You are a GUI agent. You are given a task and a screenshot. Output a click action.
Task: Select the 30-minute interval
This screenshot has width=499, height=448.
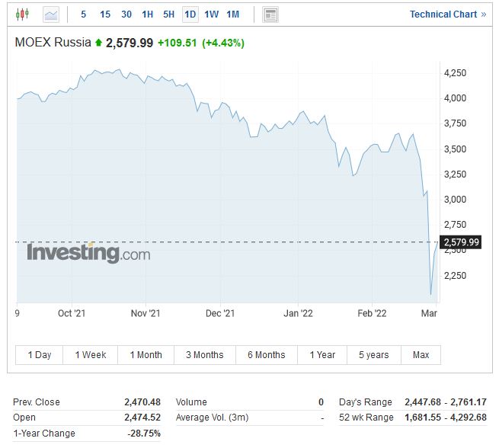click(126, 14)
